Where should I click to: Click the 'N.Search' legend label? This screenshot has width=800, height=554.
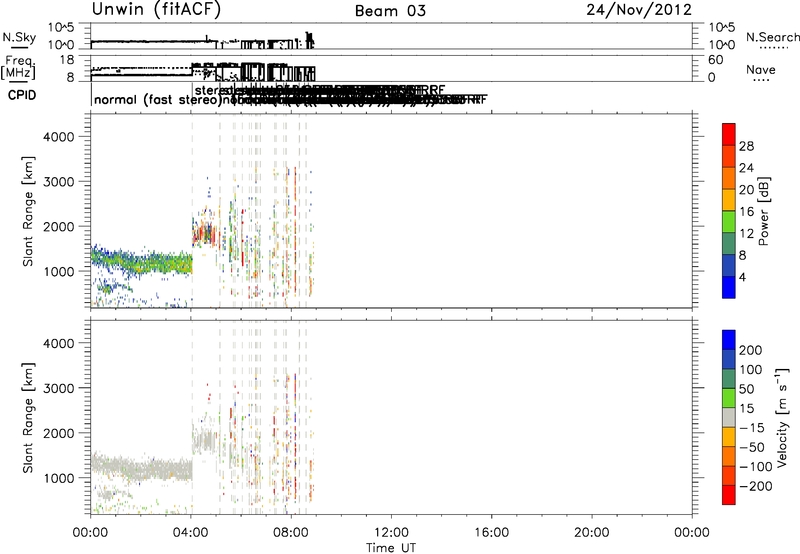pos(772,37)
